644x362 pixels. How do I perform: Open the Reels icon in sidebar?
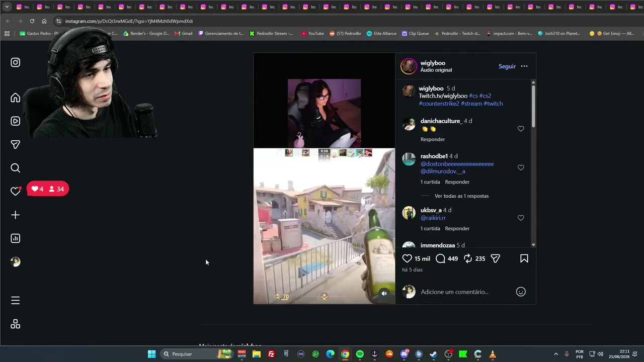16,121
